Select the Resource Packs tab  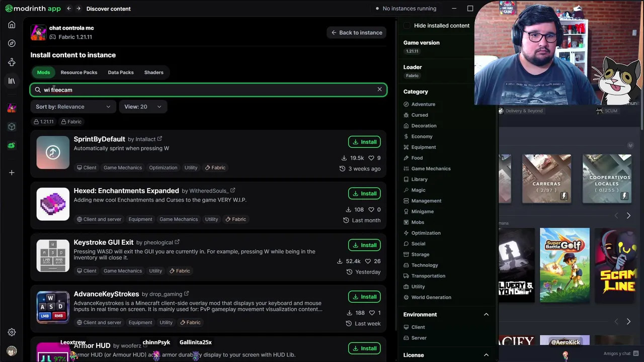79,72
